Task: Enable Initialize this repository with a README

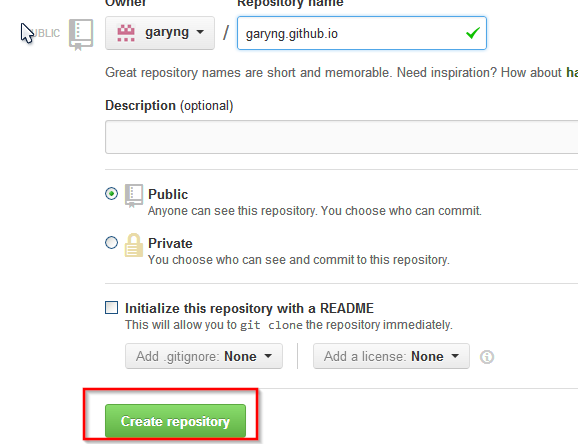Action: coord(111,308)
